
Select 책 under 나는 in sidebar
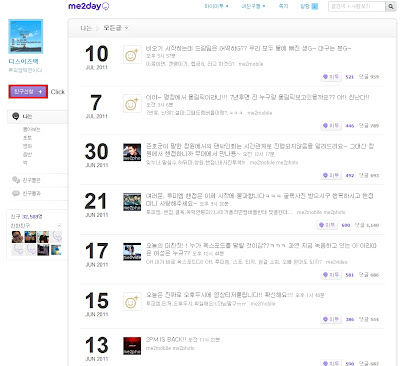click(x=25, y=163)
